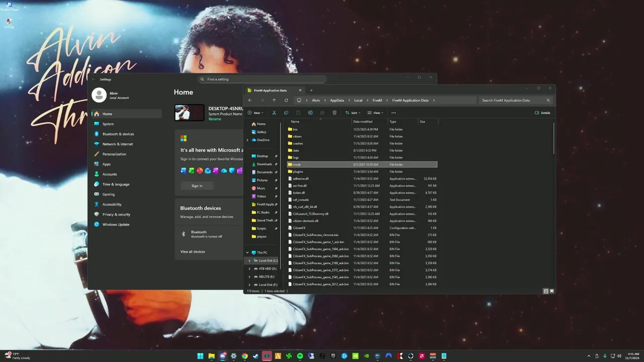Unpin Pictures from Quick access
The width and height of the screenshot is (644, 362).
point(276,180)
